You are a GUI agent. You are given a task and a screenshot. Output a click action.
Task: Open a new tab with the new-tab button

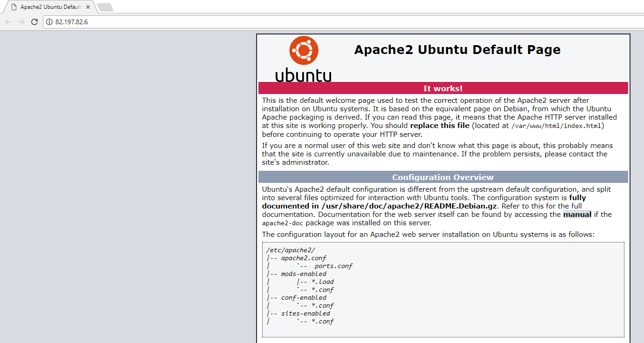(x=105, y=7)
